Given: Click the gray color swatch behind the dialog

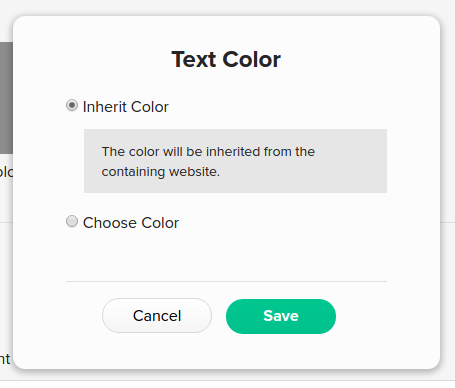Looking at the screenshot, I should [x=6, y=98].
